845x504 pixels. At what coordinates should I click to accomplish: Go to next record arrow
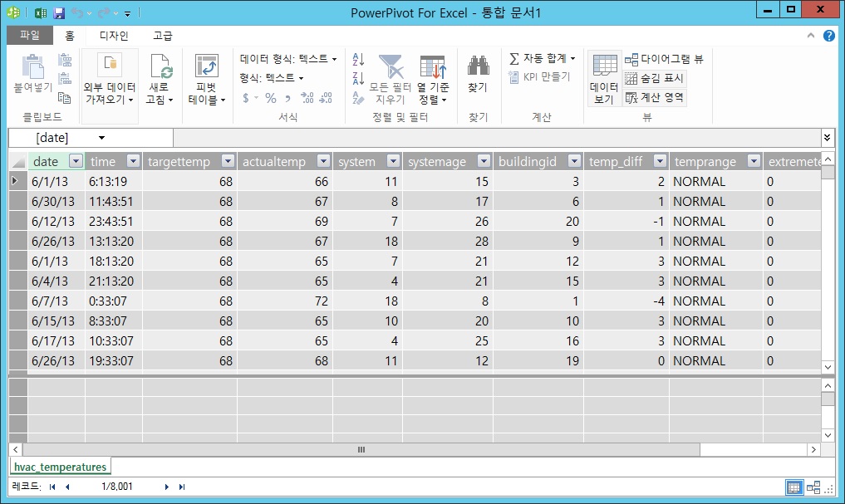pyautogui.click(x=166, y=487)
